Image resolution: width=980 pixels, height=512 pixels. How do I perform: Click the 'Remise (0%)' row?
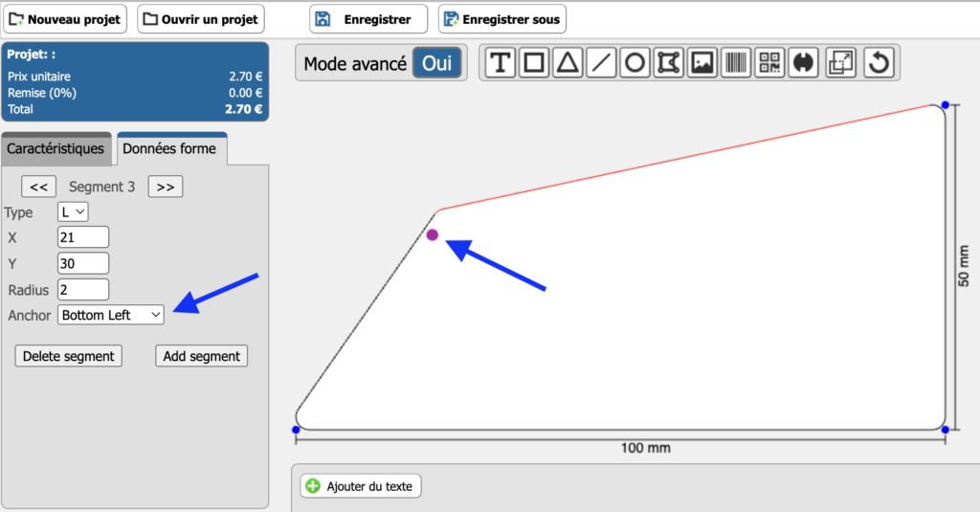point(135,93)
